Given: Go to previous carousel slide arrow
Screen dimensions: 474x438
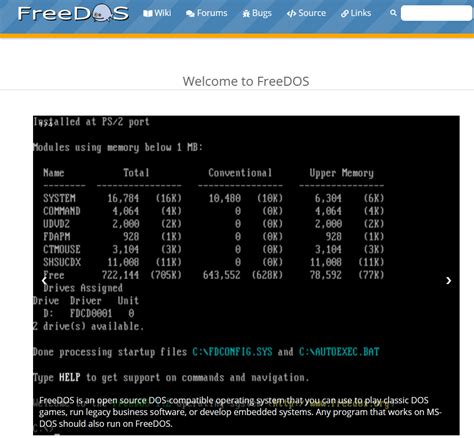Looking at the screenshot, I should pos(44,281).
